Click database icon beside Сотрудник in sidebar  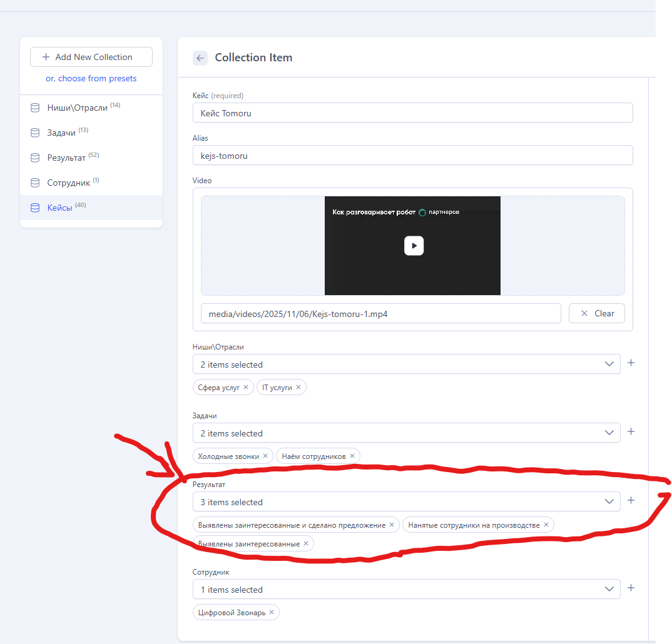click(x=35, y=183)
